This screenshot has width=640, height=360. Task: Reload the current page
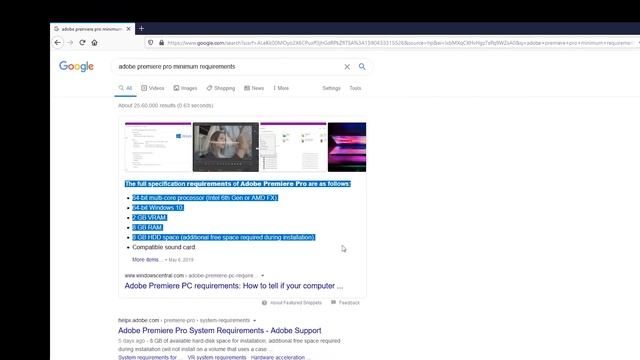coord(82,42)
